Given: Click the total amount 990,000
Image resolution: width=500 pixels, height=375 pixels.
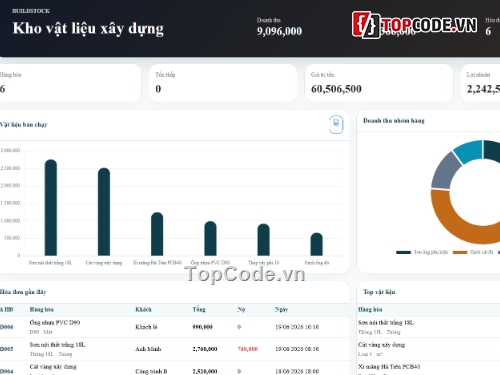Looking at the screenshot, I should point(202,327).
